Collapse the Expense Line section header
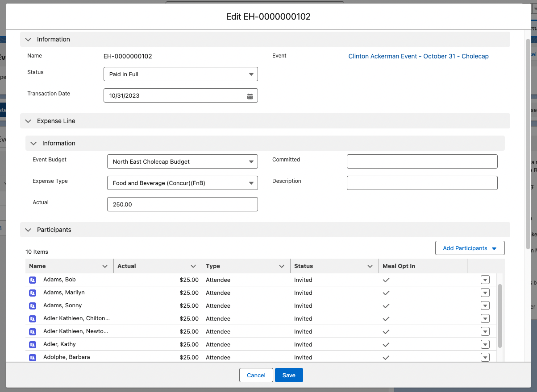 29,121
